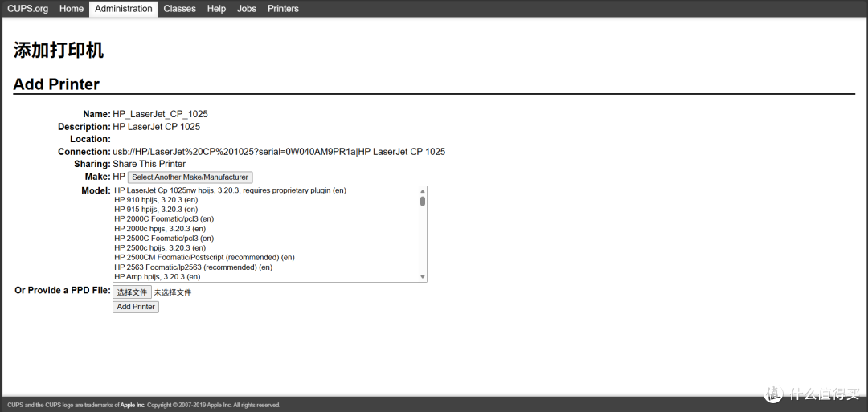Click the model list scrollbar thumb

click(423, 201)
